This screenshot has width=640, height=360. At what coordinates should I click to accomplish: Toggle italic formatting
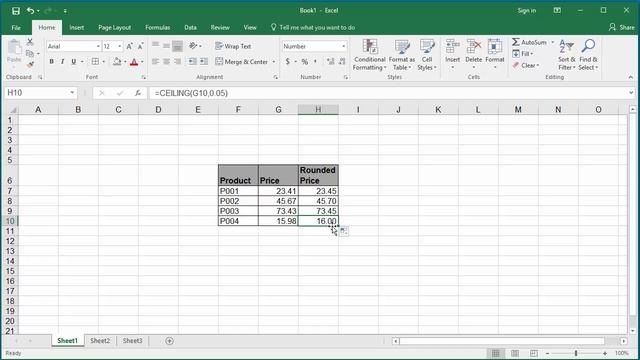(62, 62)
